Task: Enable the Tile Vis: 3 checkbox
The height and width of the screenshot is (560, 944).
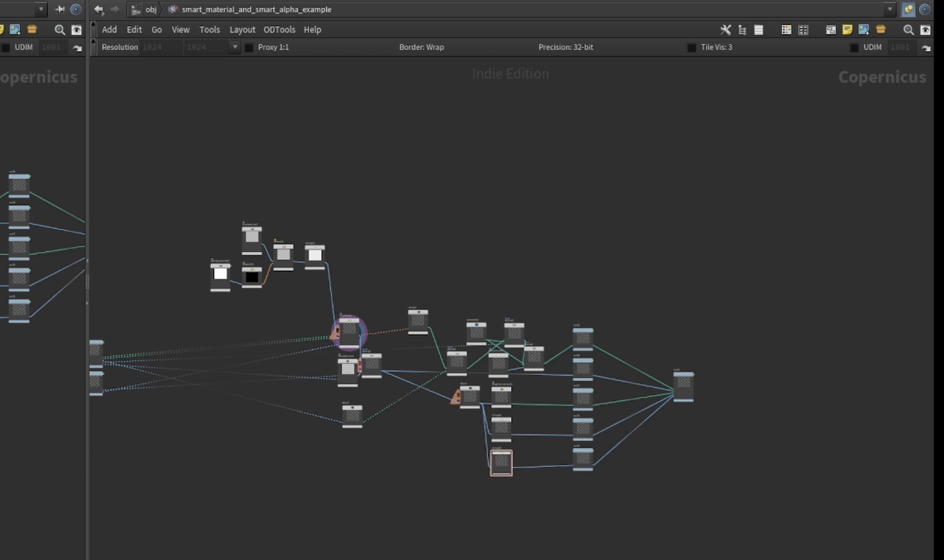Action: 692,47
